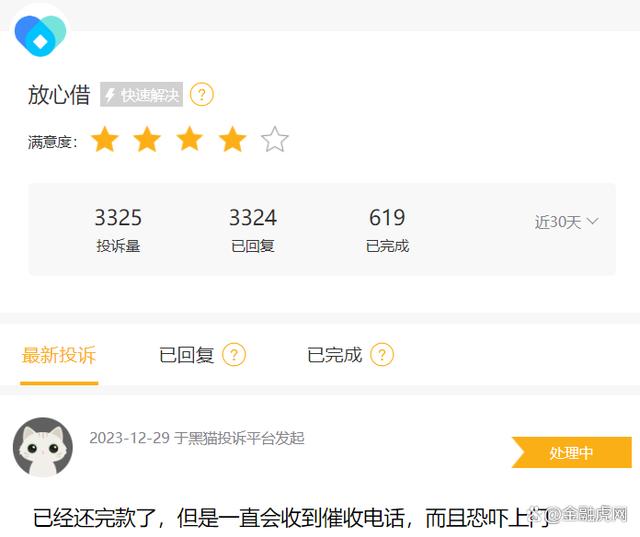Open the cat avatar of the complainant

pos(43,447)
